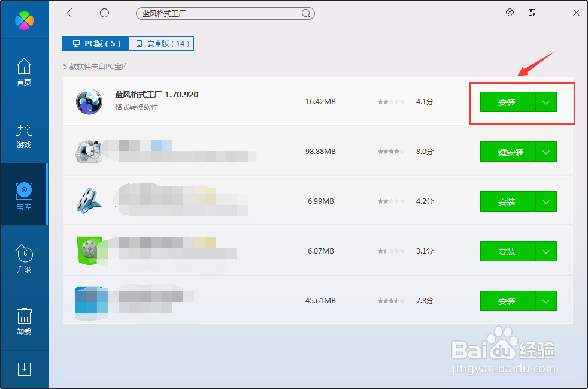Click the 7.8分 star rating
This screenshot has height=389, width=588.
tap(391, 301)
